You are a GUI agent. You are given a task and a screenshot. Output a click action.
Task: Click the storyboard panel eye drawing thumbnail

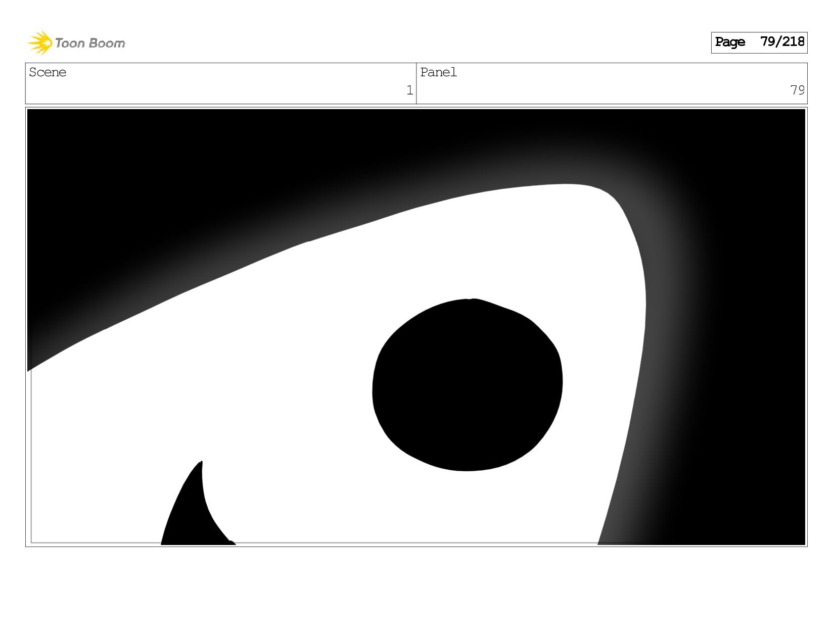(416, 327)
